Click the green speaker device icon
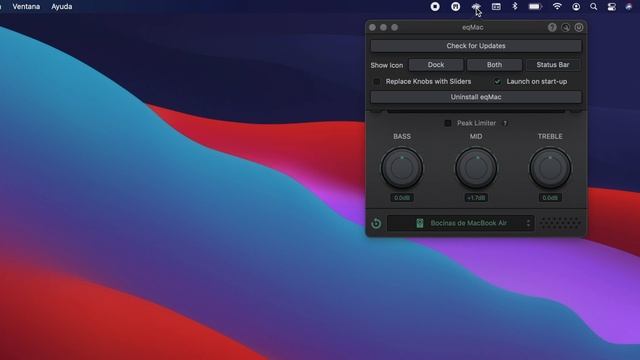 (x=420, y=223)
